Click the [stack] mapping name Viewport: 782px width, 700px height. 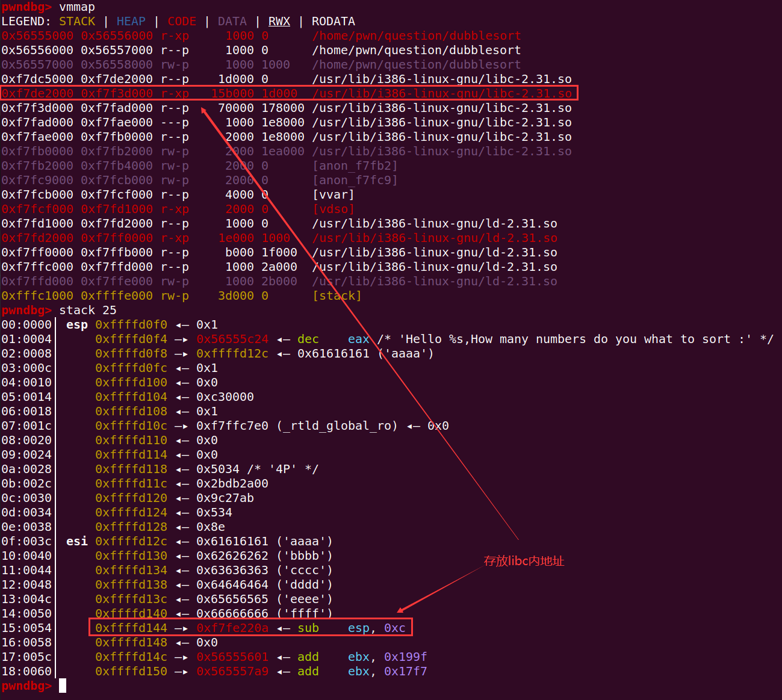tap(337, 296)
